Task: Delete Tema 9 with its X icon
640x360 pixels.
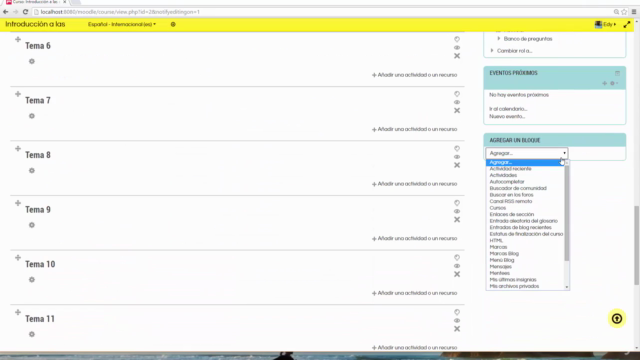Action: (457, 220)
